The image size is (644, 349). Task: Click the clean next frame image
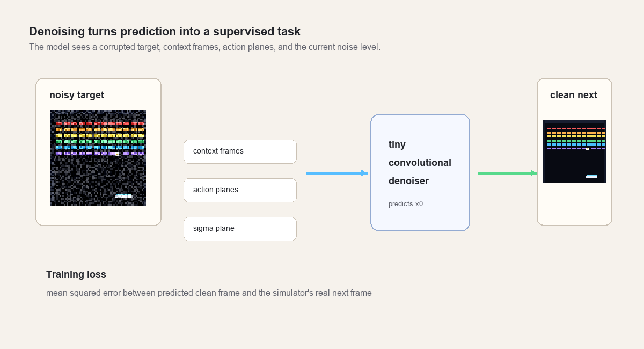pos(575,151)
